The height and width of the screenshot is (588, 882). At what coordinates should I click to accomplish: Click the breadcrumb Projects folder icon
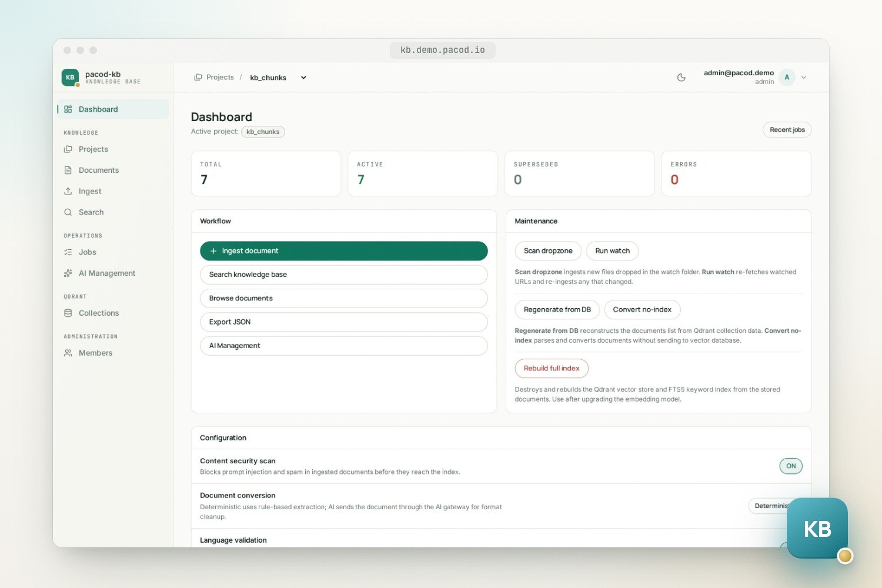coord(198,78)
